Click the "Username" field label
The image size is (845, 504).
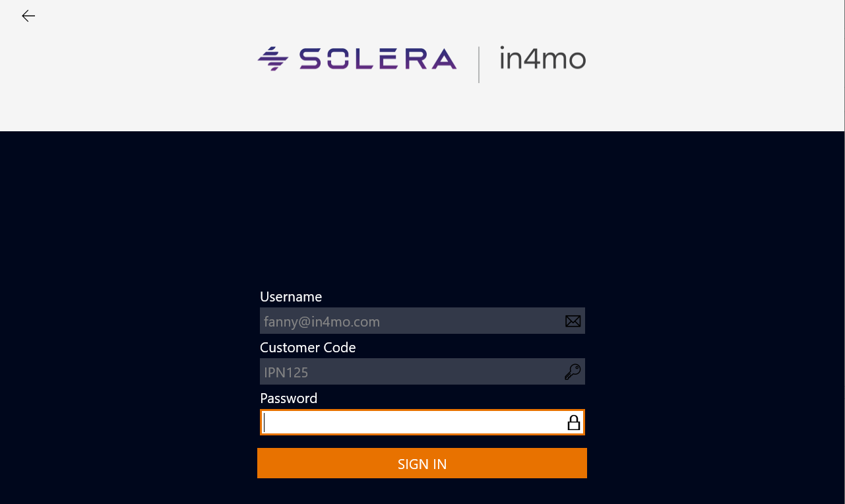[291, 297]
